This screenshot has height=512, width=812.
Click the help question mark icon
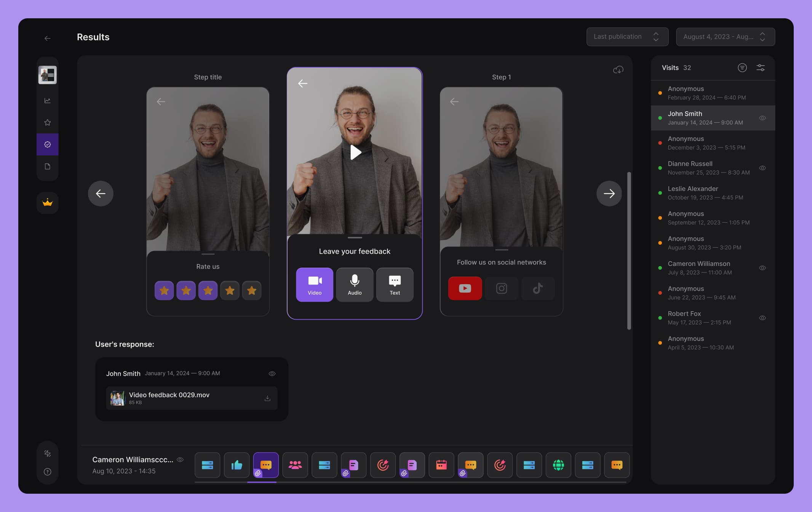click(x=48, y=472)
